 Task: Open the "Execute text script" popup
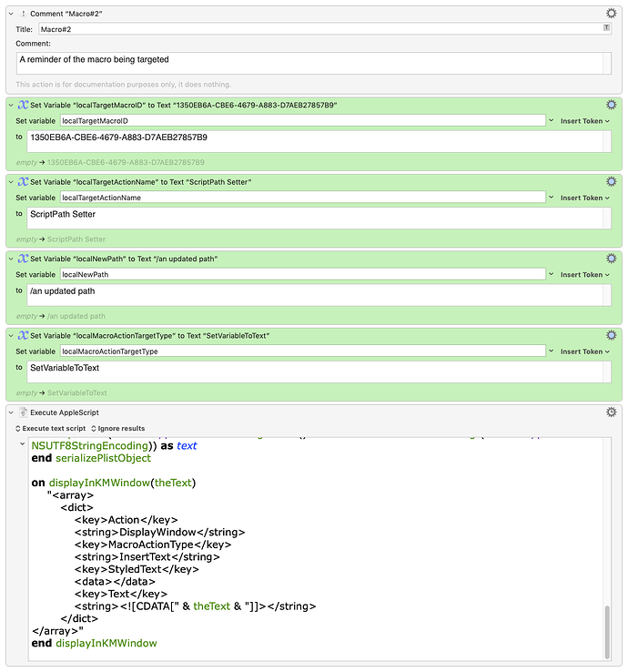click(50, 428)
